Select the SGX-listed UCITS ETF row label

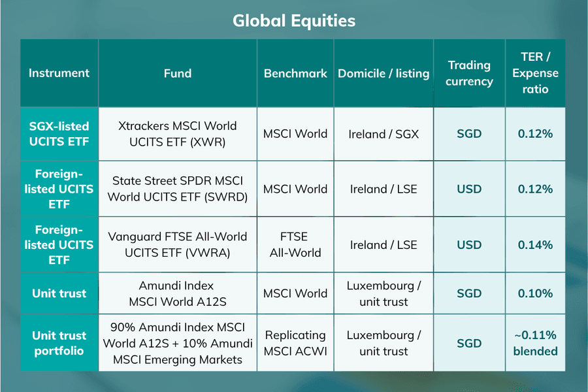pyautogui.click(x=59, y=134)
